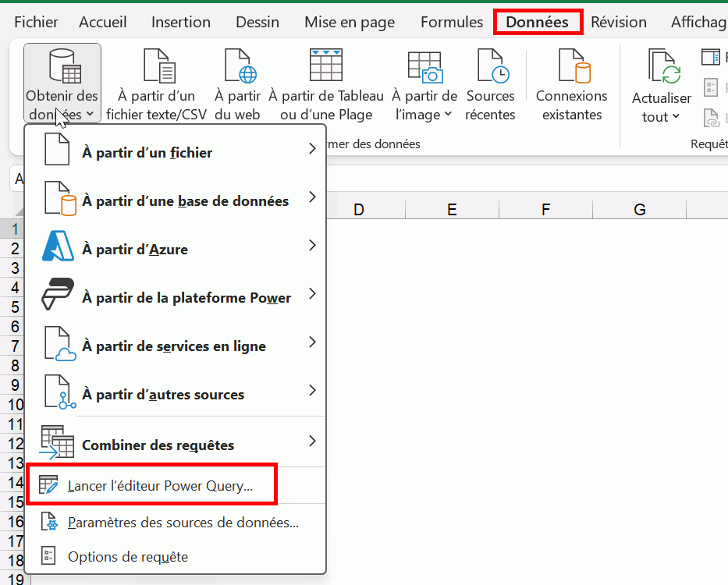
Task: Expand À partir de l'image dropdown arrow
Action: coord(449,115)
